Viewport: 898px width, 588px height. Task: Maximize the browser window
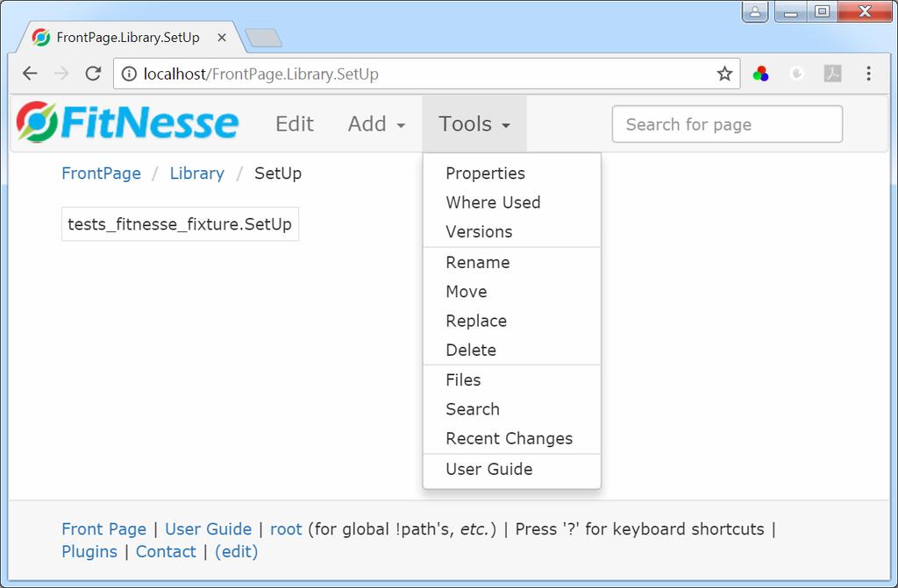[823, 11]
